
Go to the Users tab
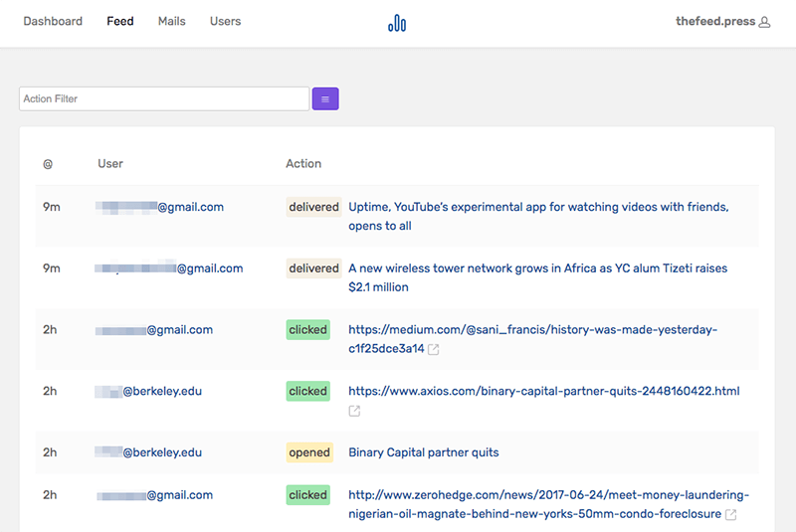[225, 21]
